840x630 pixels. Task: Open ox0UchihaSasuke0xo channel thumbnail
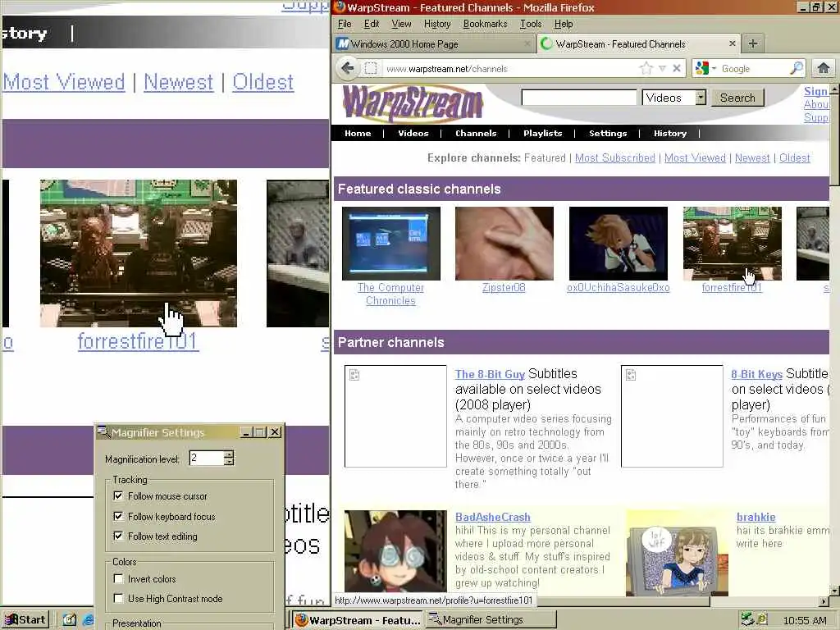click(x=619, y=243)
